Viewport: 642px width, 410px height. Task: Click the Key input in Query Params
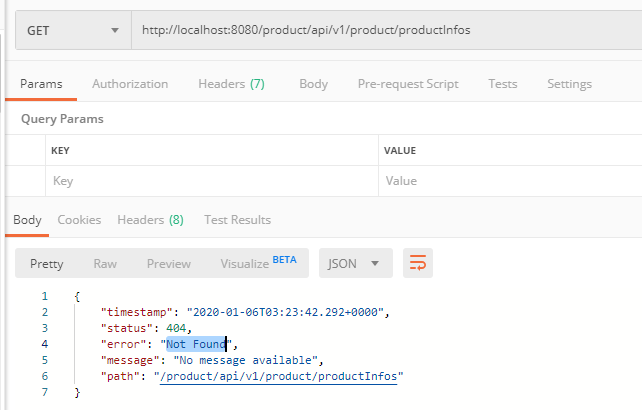tap(212, 181)
